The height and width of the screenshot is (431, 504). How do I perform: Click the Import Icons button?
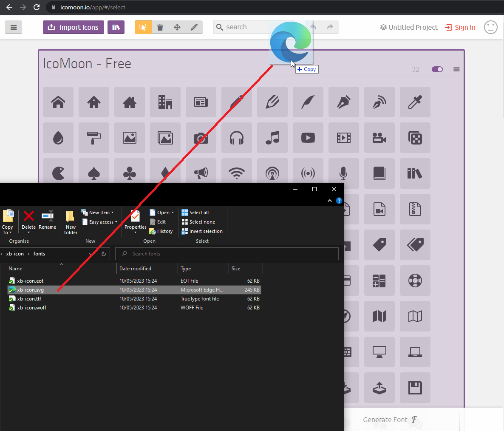point(73,27)
